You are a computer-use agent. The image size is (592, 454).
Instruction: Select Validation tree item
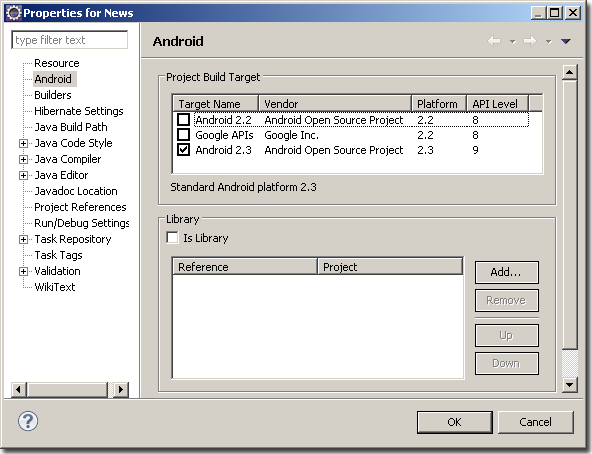point(57,271)
